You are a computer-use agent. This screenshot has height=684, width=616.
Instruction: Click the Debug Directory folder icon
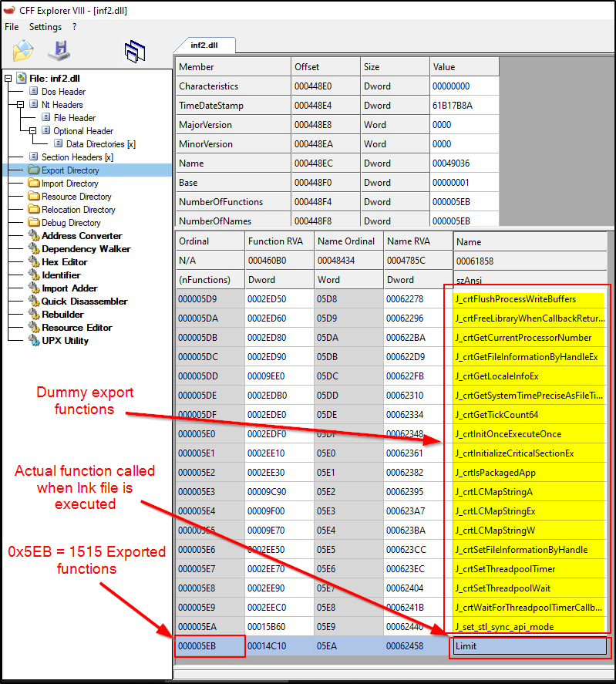point(34,221)
